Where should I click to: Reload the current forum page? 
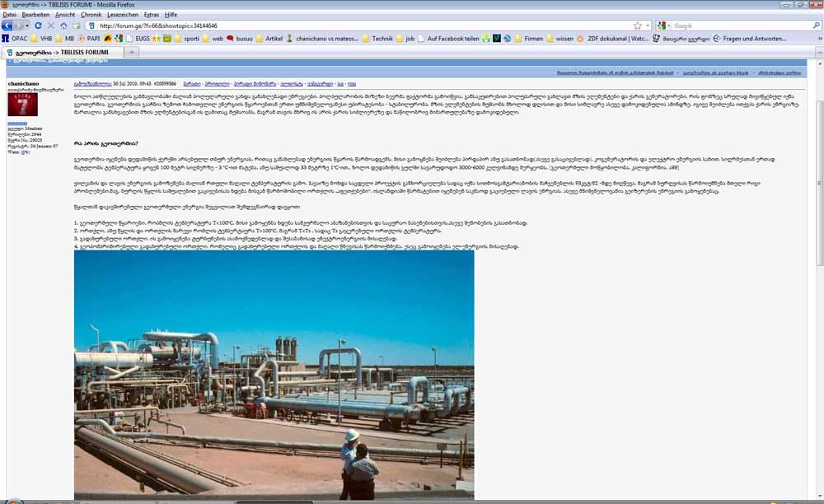click(x=39, y=26)
